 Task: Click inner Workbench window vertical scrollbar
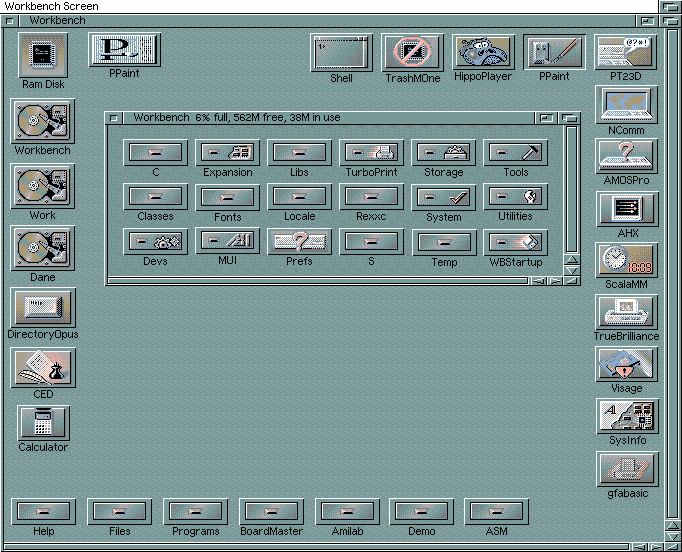pos(572,189)
